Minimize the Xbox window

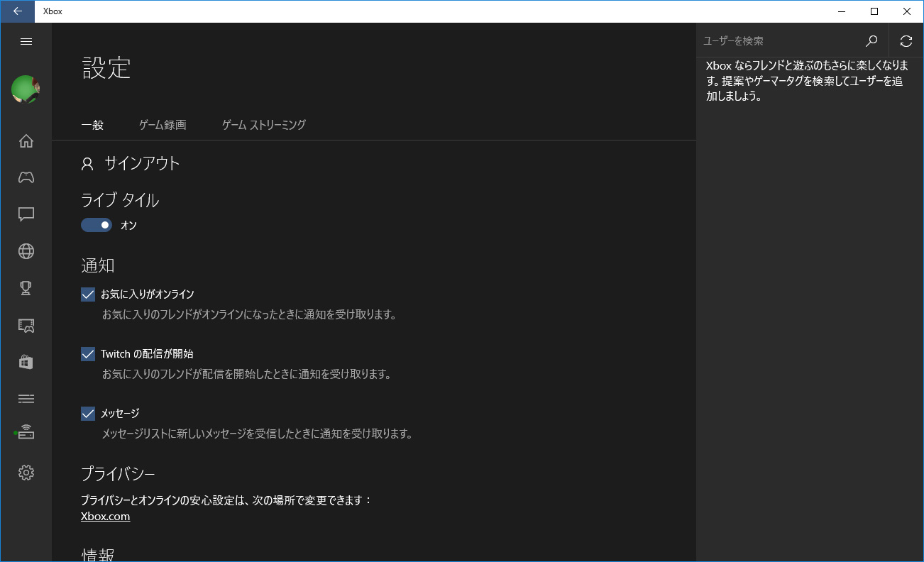(x=842, y=11)
